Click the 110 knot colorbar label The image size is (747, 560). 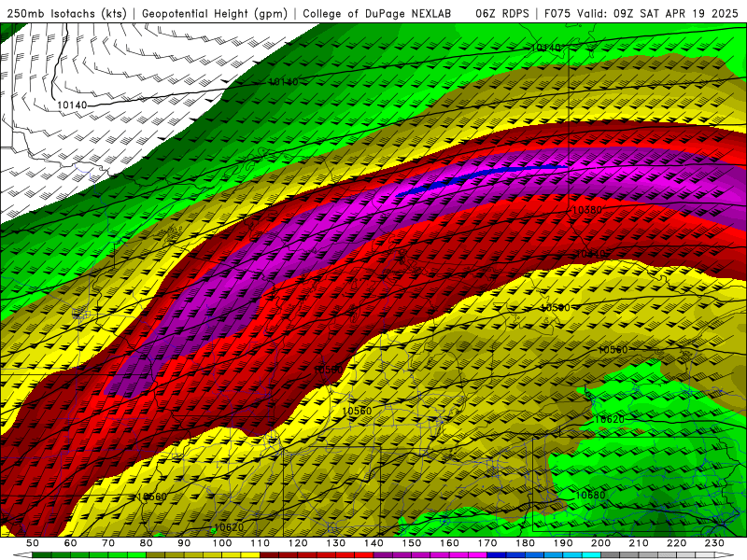click(x=260, y=543)
